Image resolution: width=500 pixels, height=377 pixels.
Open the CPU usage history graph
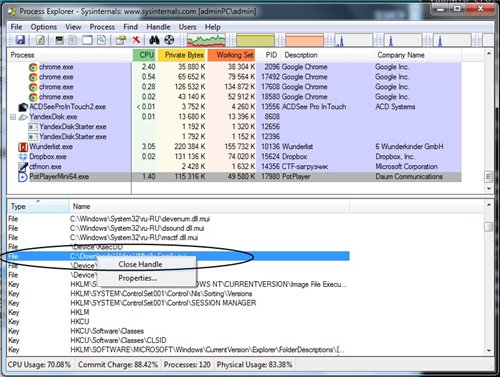(206, 40)
